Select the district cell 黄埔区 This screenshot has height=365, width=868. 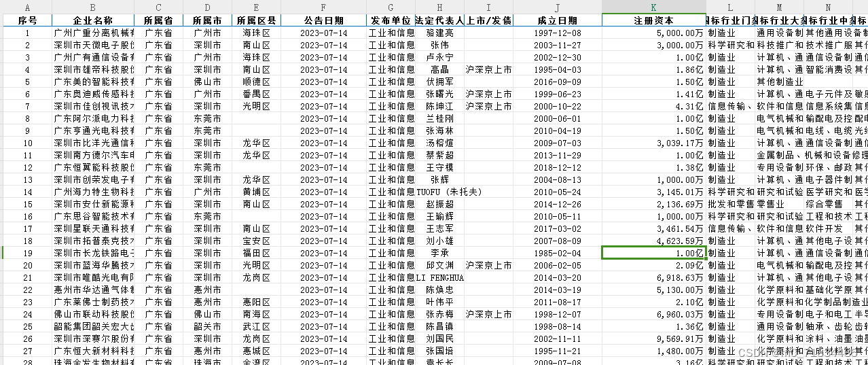pos(256,192)
